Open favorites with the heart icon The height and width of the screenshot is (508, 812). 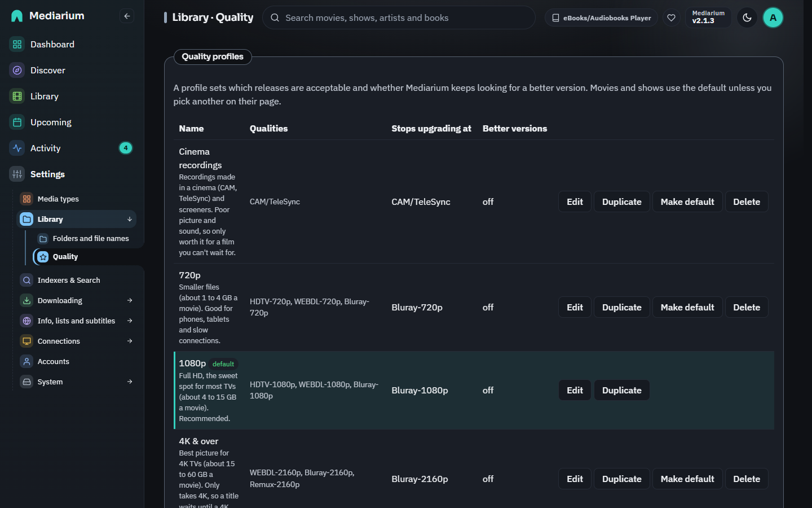(x=671, y=17)
